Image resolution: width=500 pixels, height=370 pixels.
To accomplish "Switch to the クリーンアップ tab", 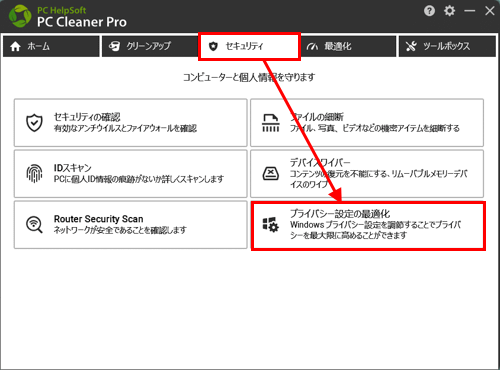I will point(150,46).
